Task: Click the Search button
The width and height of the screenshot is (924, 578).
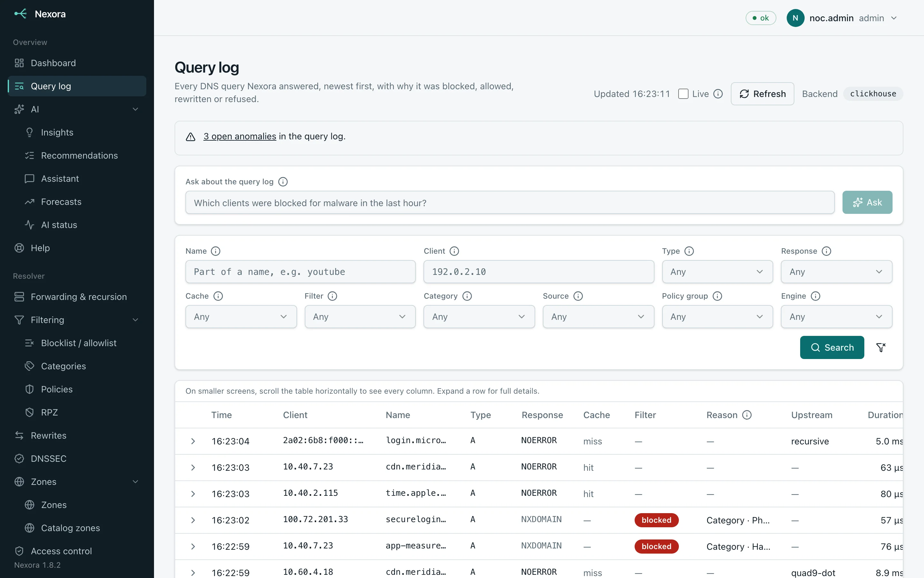Action: coord(832,347)
